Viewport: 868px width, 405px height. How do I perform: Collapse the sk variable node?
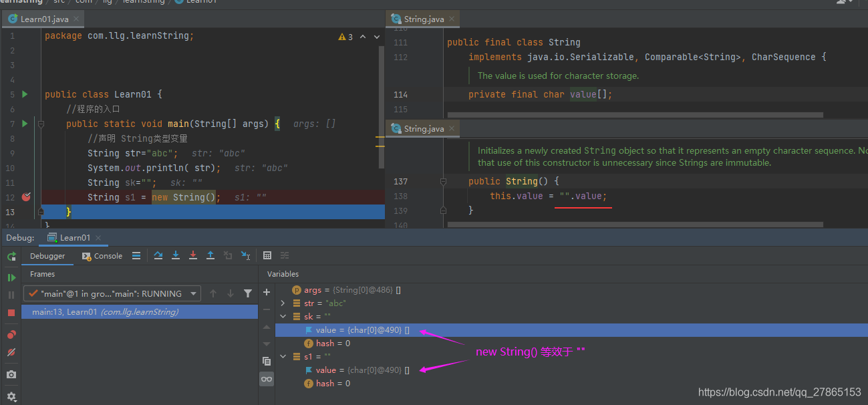pos(283,317)
